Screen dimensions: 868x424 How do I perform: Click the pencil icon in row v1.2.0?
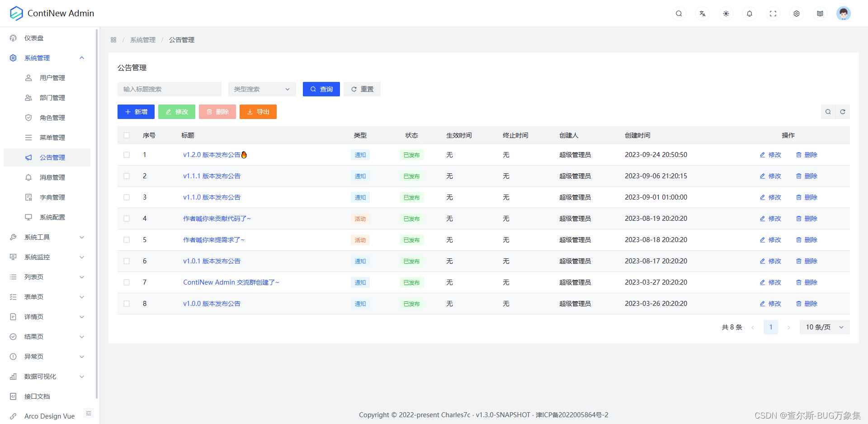[763, 155]
